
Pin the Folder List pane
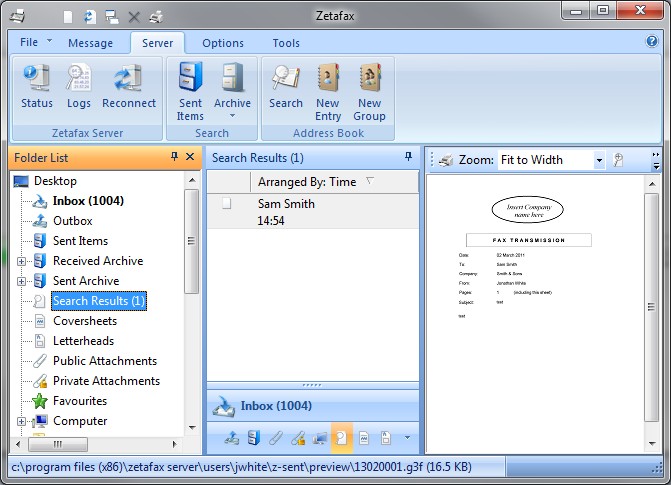point(174,157)
